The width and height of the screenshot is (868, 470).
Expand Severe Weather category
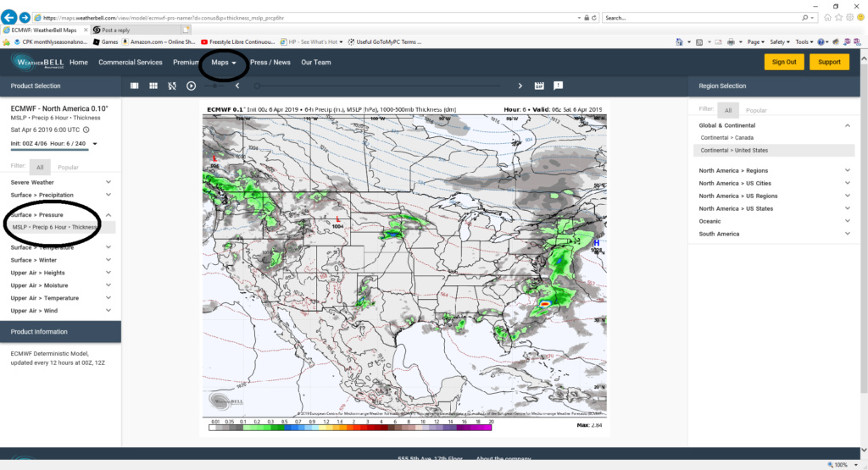pyautogui.click(x=61, y=182)
